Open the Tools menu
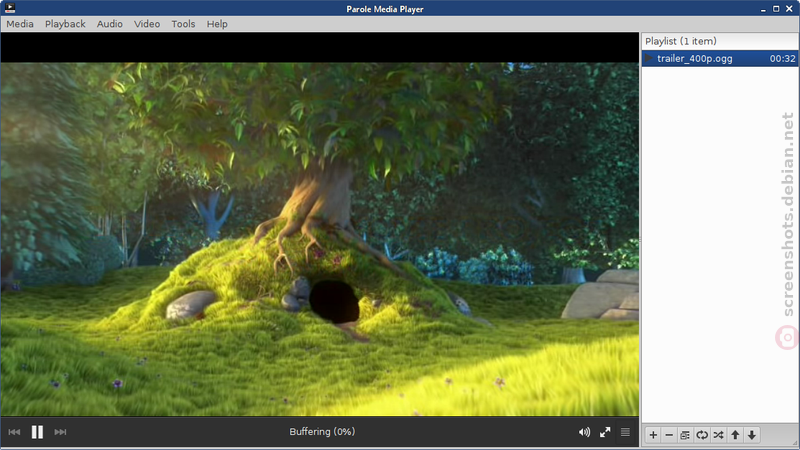The height and width of the screenshot is (450, 800). (183, 24)
